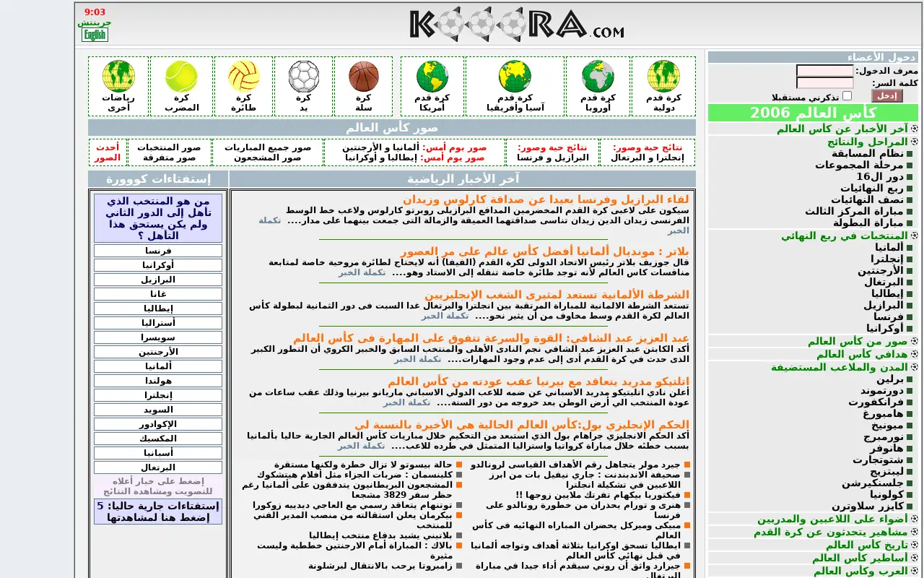Vote for Ghana (غانا) in the poll
Viewport: 924px width, 578px height.
[158, 294]
